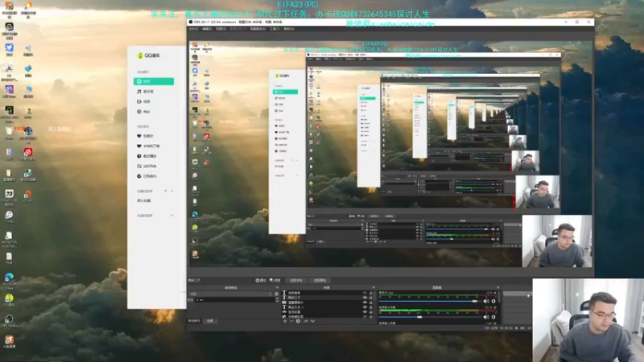Open the 视频 video section in QQ Music
Viewport: 644px width, 362px height.
point(144,101)
